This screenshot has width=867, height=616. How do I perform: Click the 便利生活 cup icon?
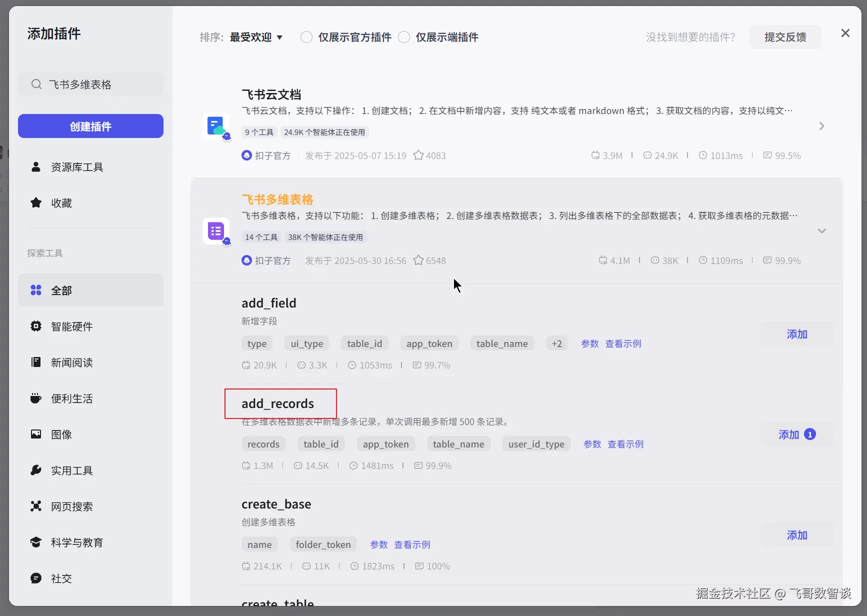[x=36, y=398]
